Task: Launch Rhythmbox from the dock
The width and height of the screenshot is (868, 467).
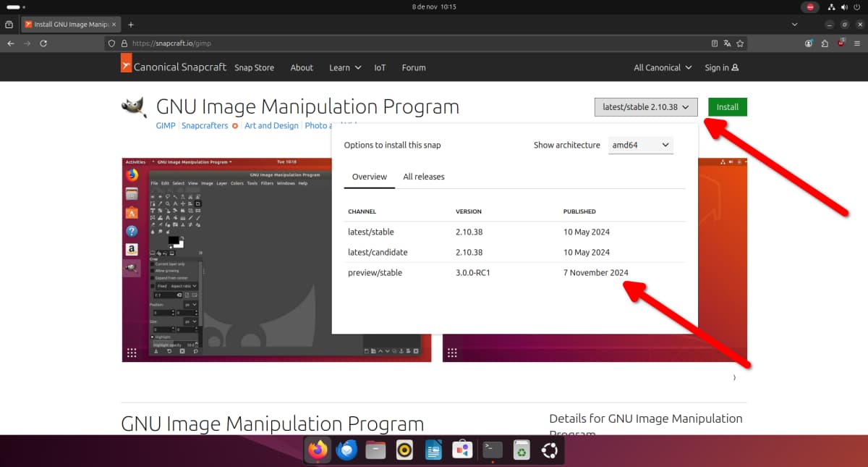Action: click(x=405, y=450)
